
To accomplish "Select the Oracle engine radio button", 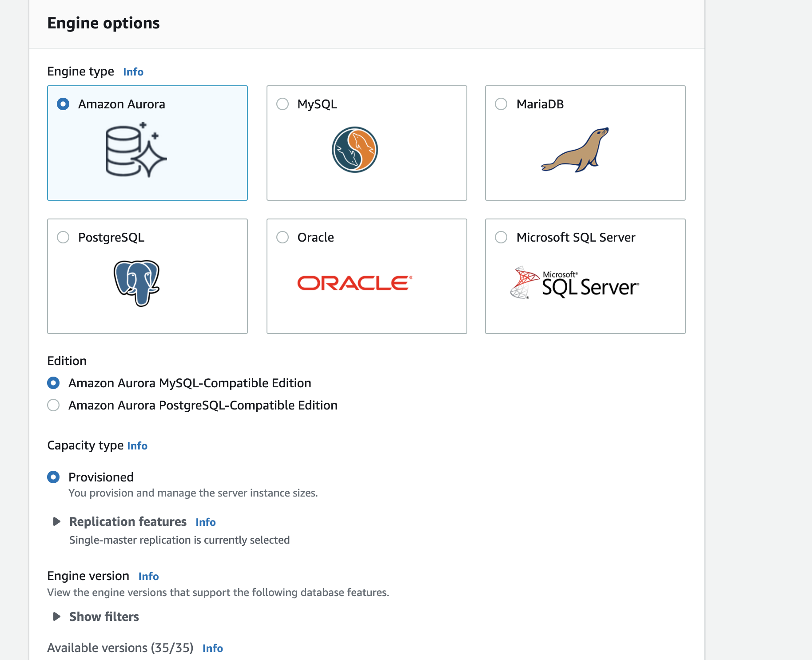I will (283, 237).
